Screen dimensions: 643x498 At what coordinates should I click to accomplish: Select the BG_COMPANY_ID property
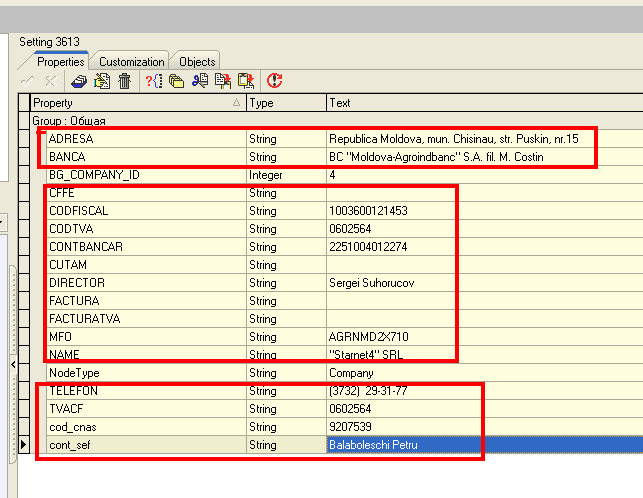[94, 175]
